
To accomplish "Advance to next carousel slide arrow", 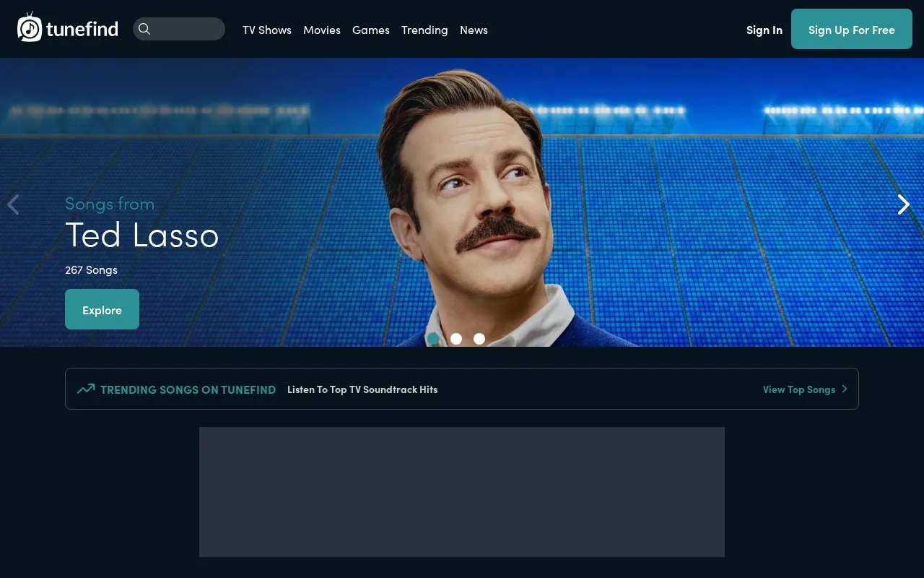I will pyautogui.click(x=903, y=205).
